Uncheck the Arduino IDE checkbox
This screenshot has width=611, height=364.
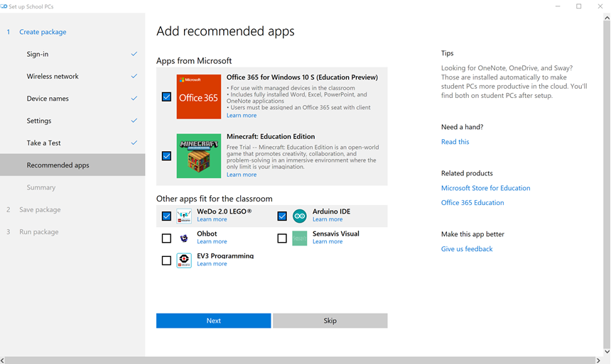pyautogui.click(x=282, y=216)
